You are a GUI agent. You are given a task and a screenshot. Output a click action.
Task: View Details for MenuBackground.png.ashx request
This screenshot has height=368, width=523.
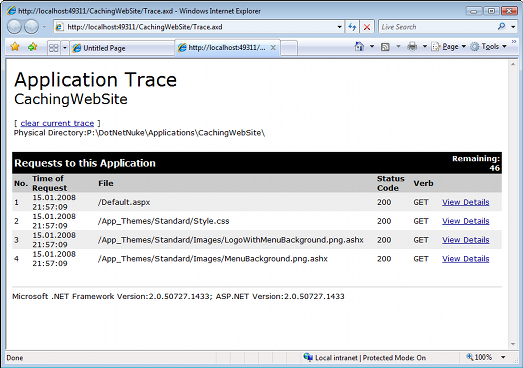coord(466,259)
